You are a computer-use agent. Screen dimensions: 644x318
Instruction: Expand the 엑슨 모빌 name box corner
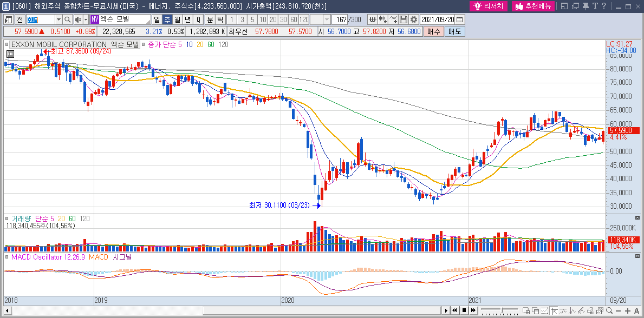pos(148,22)
